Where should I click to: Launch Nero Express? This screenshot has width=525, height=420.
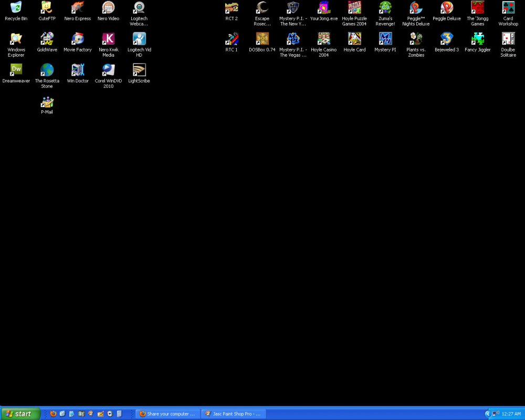tap(77, 8)
